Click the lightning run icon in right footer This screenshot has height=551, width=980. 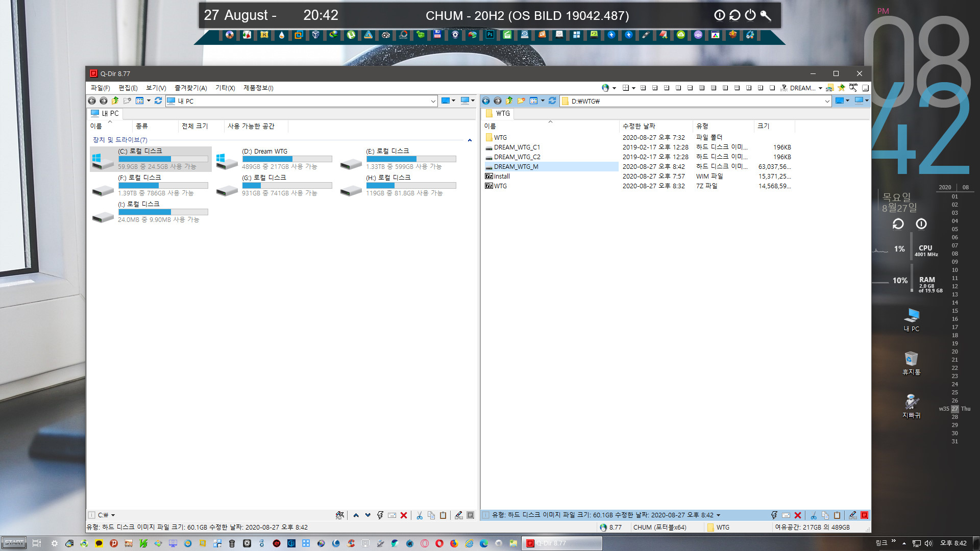[774, 515]
